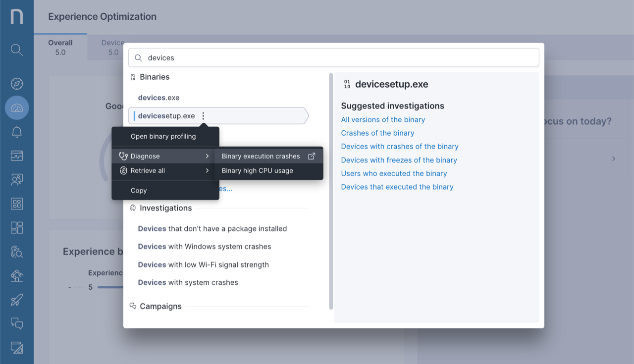Select the compass navigation icon in sidebar
The image size is (634, 364).
16,83
